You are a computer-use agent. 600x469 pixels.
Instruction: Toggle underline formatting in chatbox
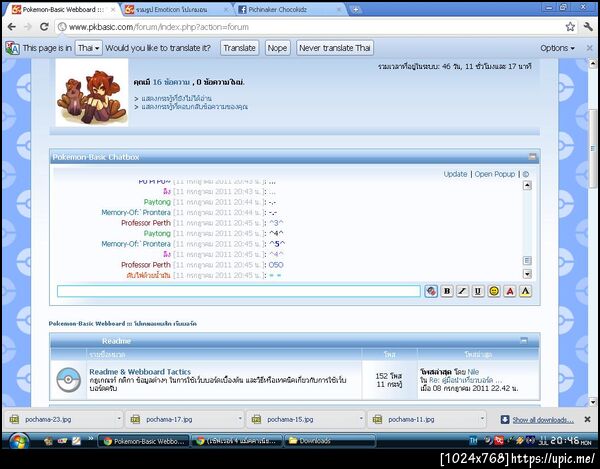coord(478,291)
